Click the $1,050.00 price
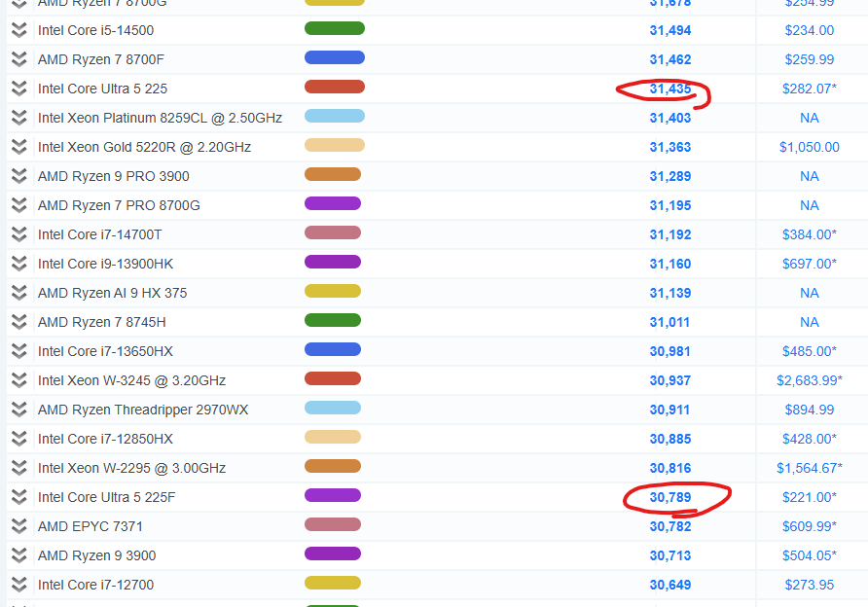The width and height of the screenshot is (868, 607). pyautogui.click(x=810, y=147)
